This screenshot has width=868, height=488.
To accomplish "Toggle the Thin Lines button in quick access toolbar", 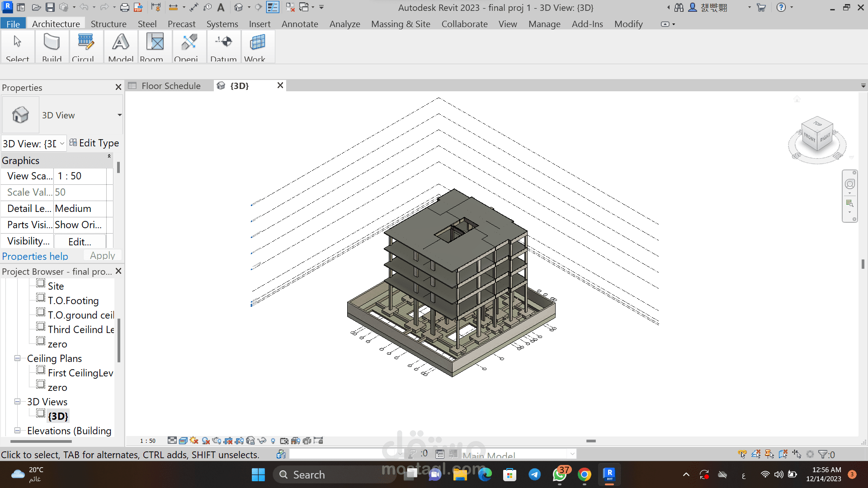I will pyautogui.click(x=273, y=7).
